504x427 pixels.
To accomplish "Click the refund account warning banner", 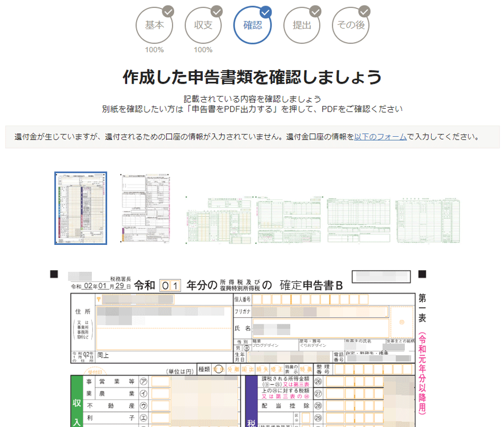I will tap(252, 136).
